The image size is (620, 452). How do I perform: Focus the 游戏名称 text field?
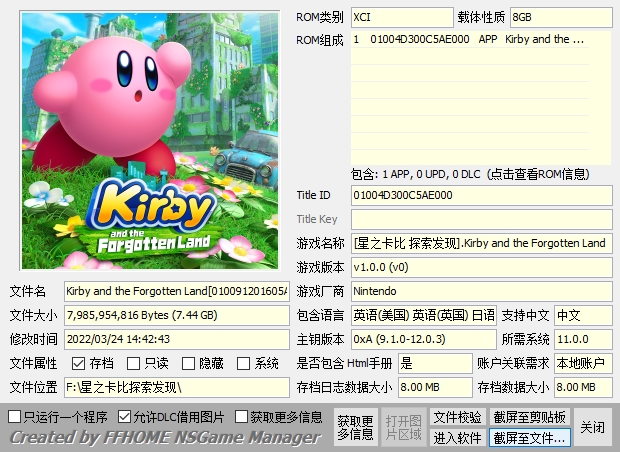480,243
